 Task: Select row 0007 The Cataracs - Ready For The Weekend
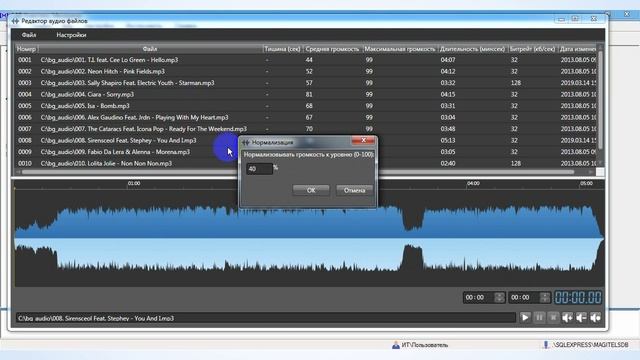pos(306,129)
